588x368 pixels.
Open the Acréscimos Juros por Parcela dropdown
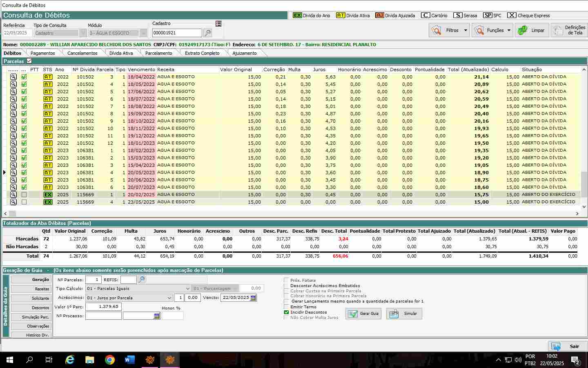(x=169, y=298)
